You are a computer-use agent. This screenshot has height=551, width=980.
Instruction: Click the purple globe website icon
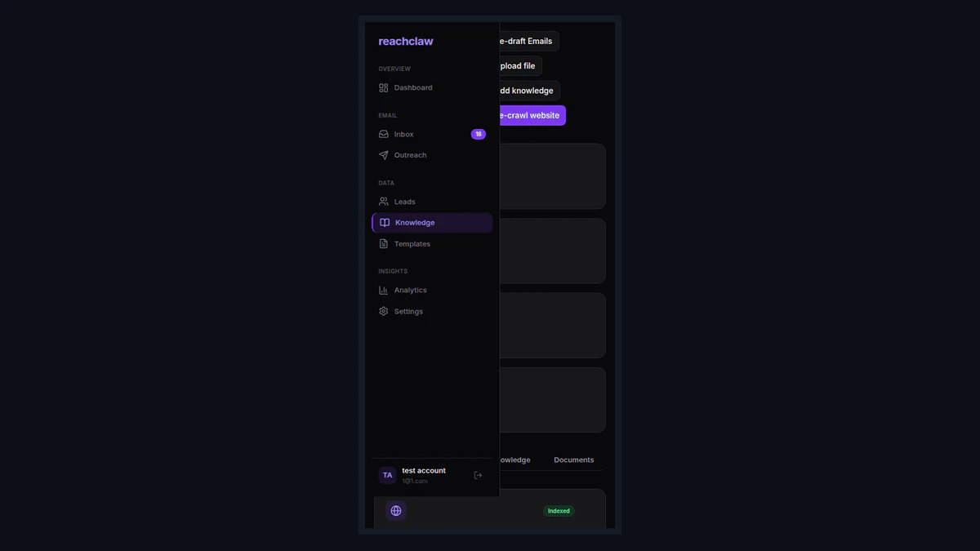click(396, 511)
